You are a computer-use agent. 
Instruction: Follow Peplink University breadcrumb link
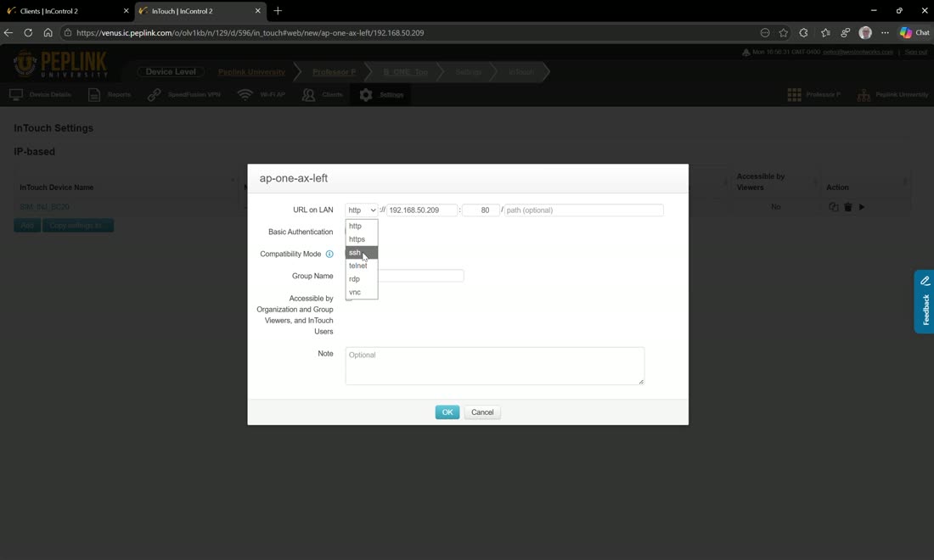pyautogui.click(x=251, y=72)
